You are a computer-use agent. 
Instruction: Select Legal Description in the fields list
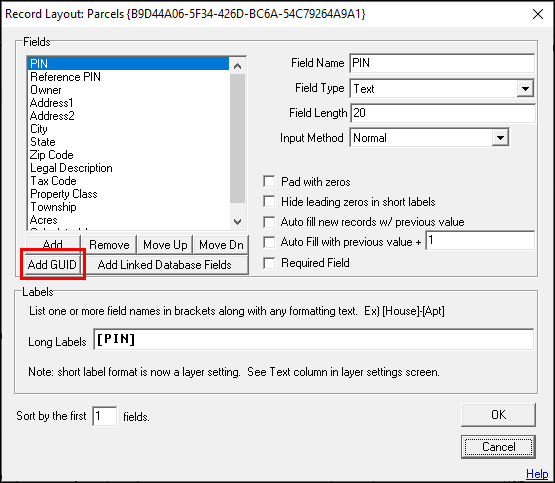pos(128,168)
